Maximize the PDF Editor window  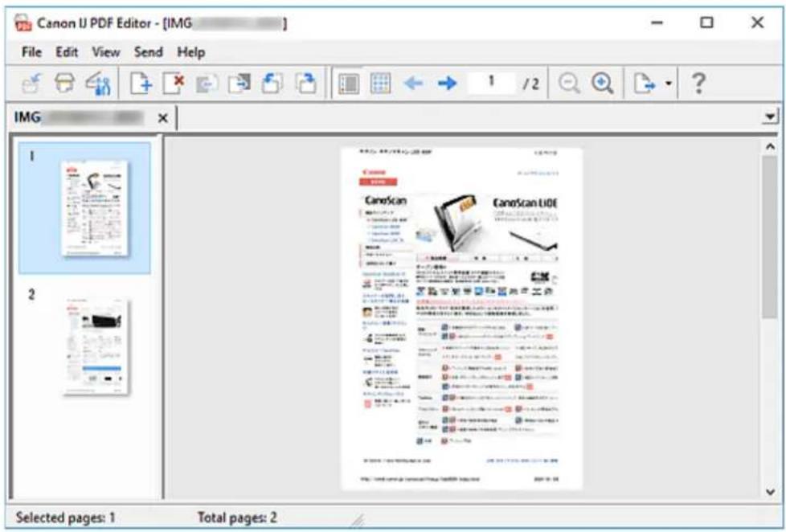click(706, 23)
